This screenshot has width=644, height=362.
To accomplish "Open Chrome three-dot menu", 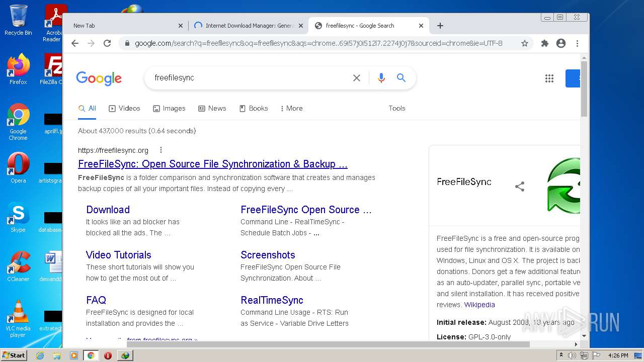I will [x=577, y=43].
